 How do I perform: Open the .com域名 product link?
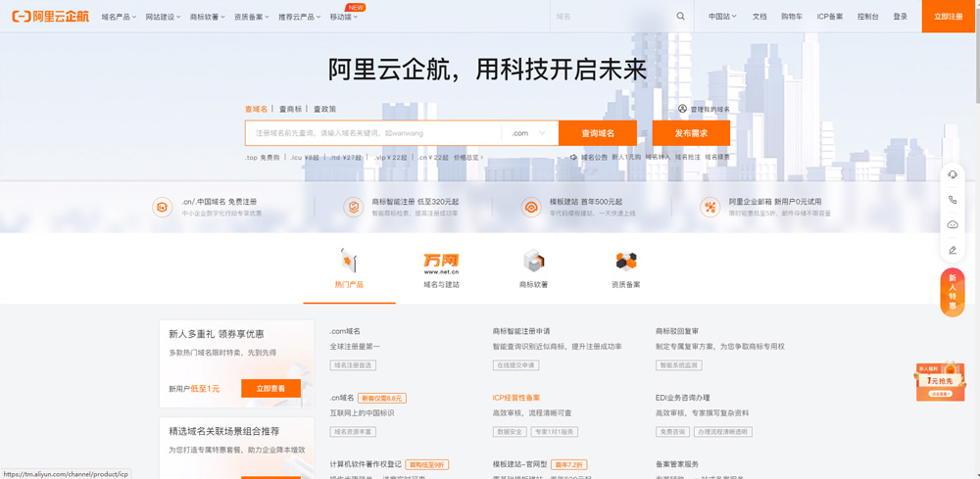click(345, 331)
